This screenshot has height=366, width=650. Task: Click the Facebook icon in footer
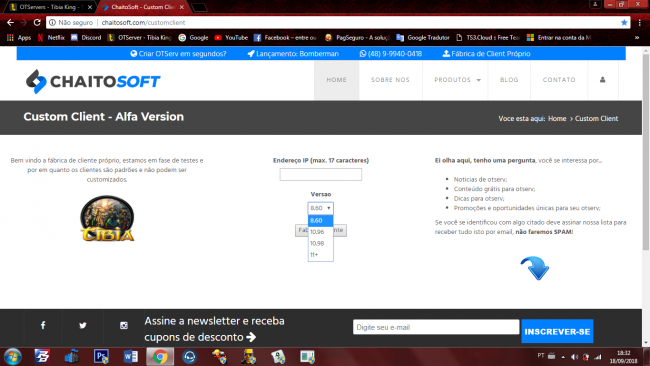coord(43,325)
